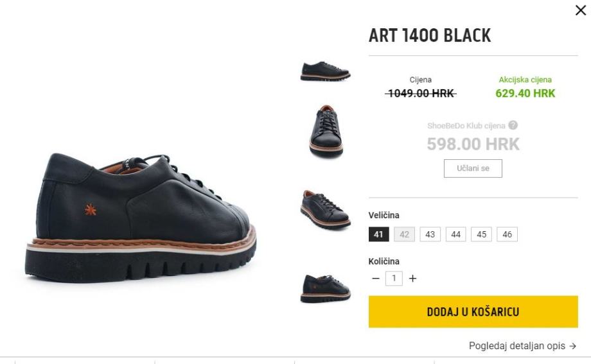
Task: Click the ART 1400 BLACK product title
Action: tap(430, 36)
